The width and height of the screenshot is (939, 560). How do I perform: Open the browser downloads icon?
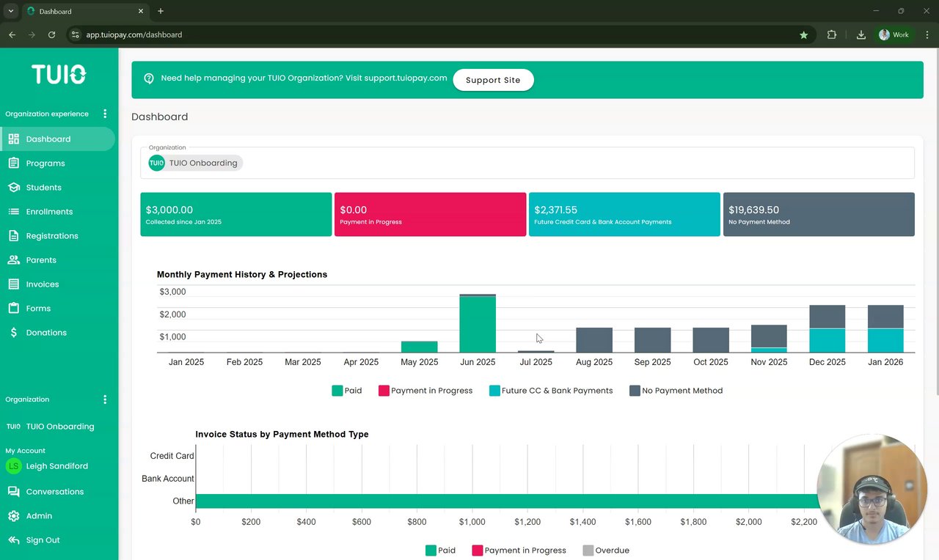(861, 34)
